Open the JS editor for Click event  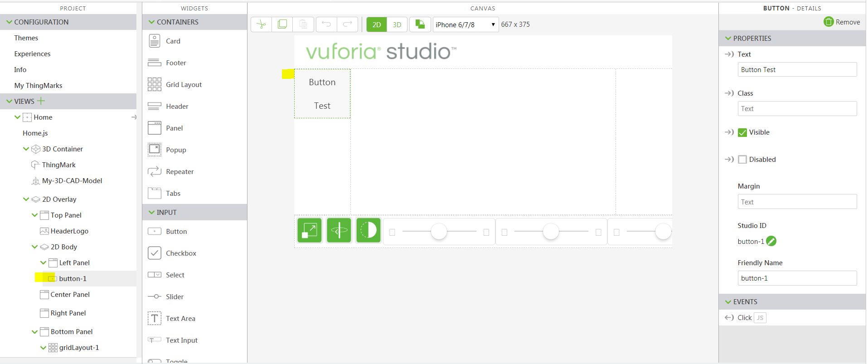(760, 318)
